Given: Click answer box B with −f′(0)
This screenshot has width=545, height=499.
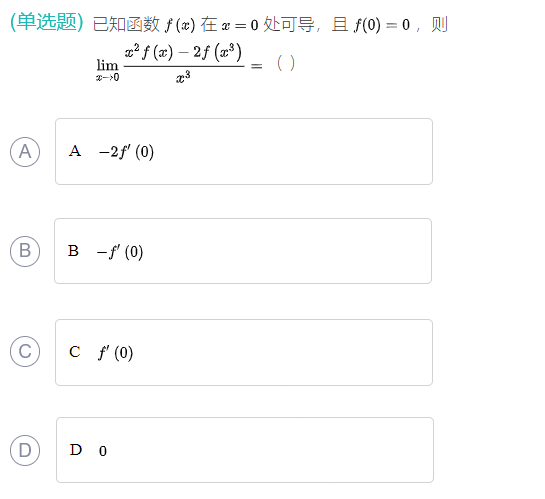Looking at the screenshot, I should point(243,251).
